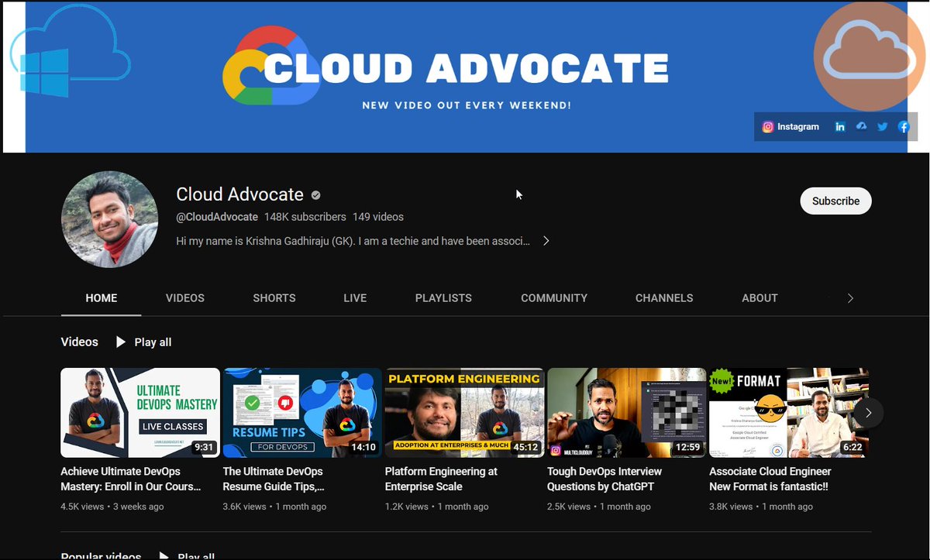Go to next videos with carousel arrow
Screen dimensions: 930x560
pos(869,413)
